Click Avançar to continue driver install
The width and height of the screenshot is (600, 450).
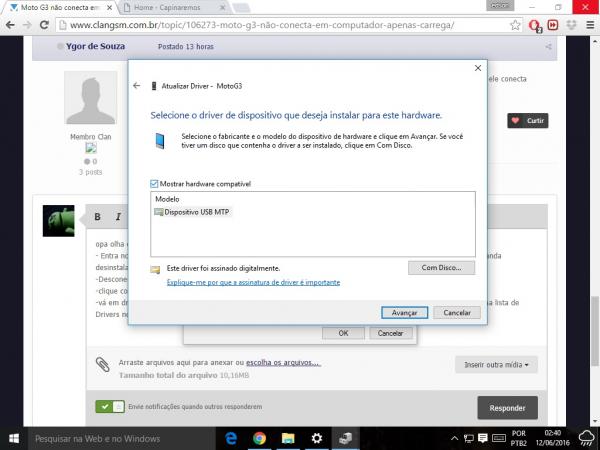point(404,313)
